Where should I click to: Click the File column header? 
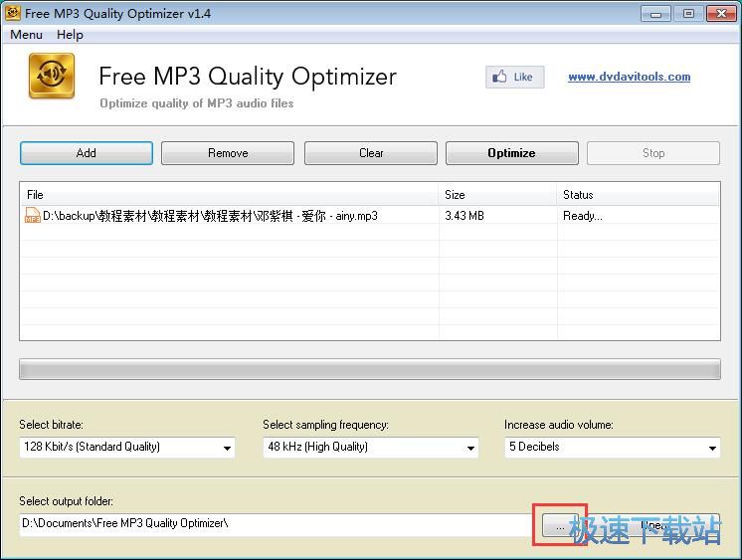tap(229, 195)
